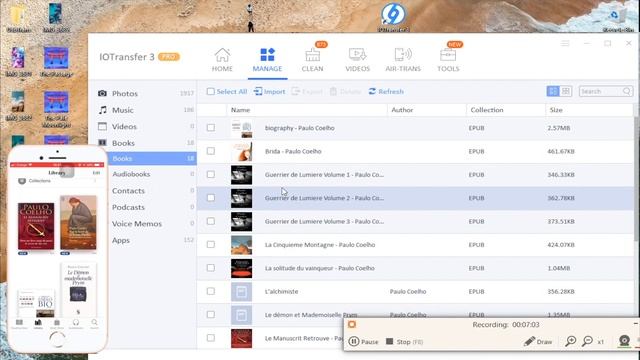Sort by the Collection column header
This screenshot has width=640, height=360.
487,110
